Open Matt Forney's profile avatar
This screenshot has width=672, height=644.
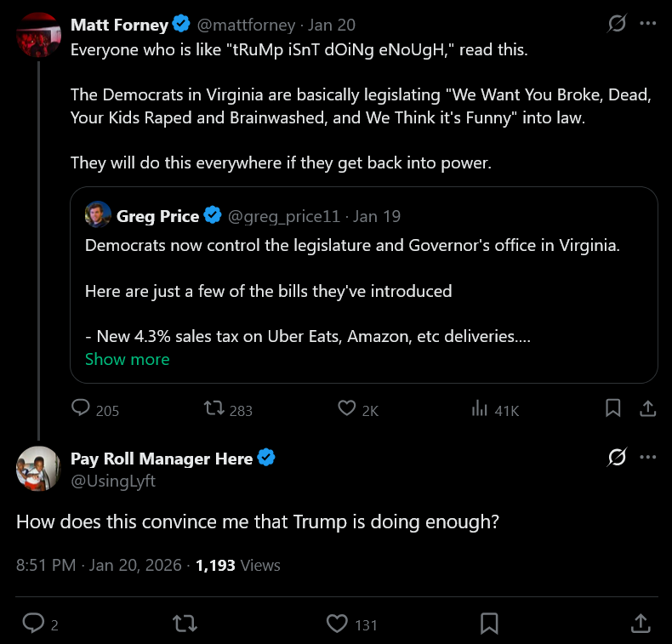[38, 35]
